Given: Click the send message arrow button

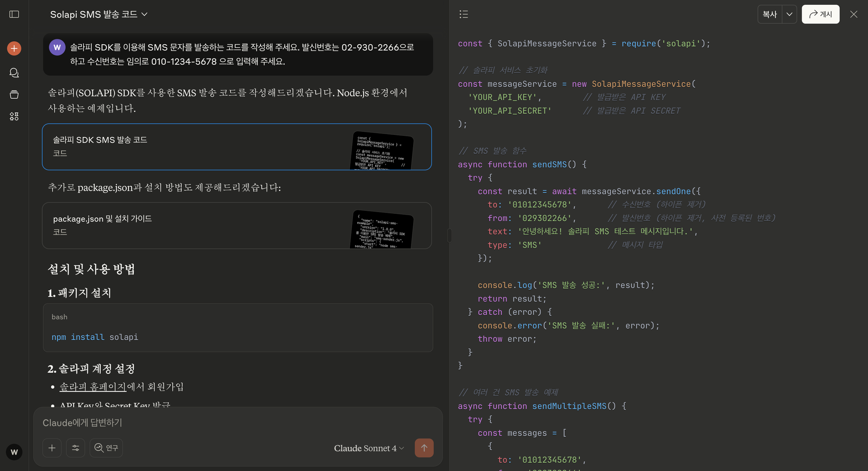Looking at the screenshot, I should (424, 448).
